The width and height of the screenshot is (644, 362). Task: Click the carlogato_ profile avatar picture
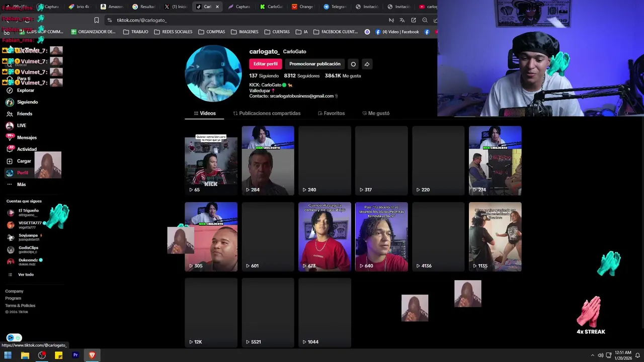tap(213, 73)
